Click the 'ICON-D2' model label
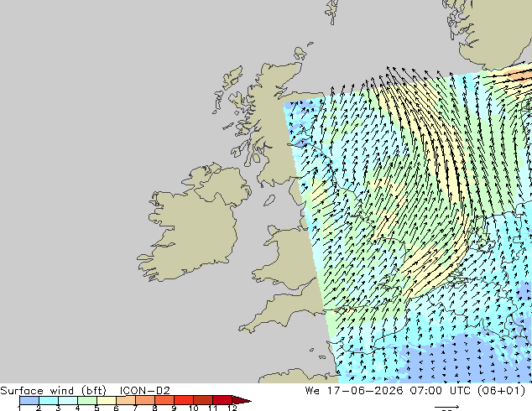Image resolution: width=532 pixels, height=411 pixels. pos(144,391)
